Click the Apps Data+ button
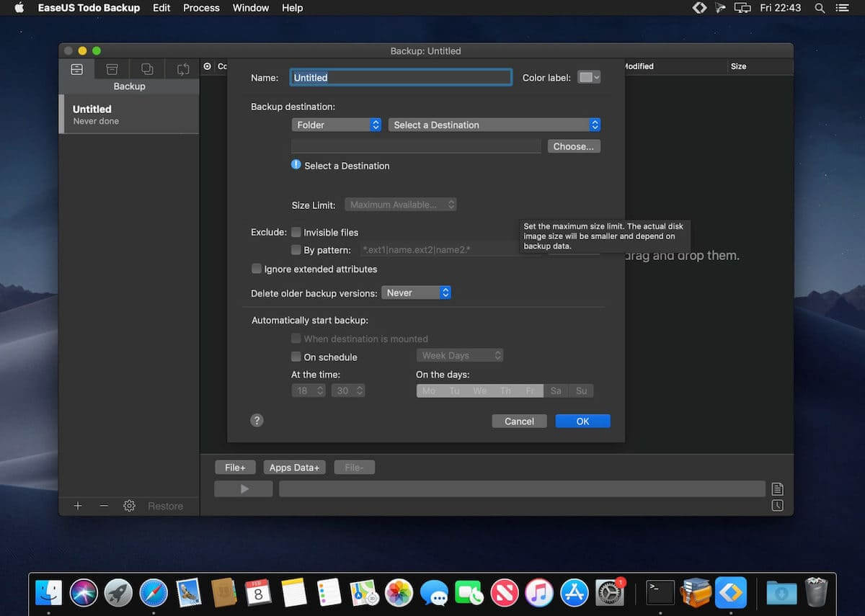865x616 pixels. [x=294, y=468]
